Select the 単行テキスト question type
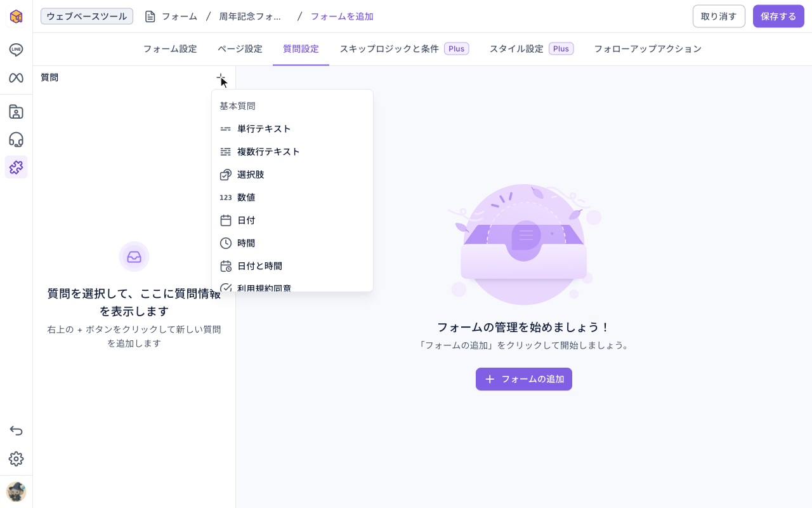The height and width of the screenshot is (508, 812). (292, 129)
